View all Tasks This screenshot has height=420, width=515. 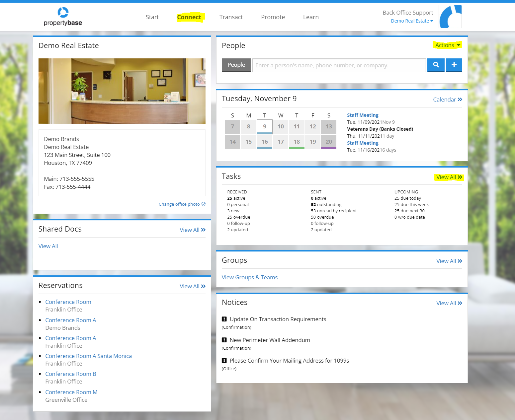pyautogui.click(x=449, y=177)
